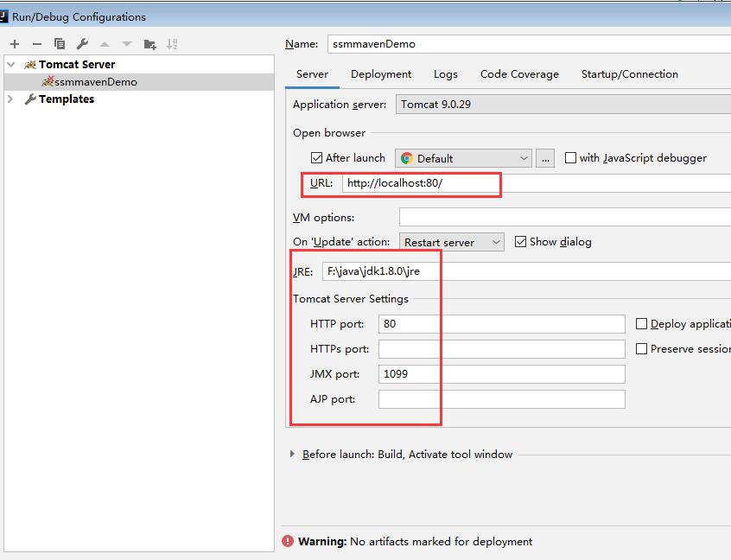Open the wrench edit templates icon
This screenshot has width=731, height=560.
pos(82,44)
